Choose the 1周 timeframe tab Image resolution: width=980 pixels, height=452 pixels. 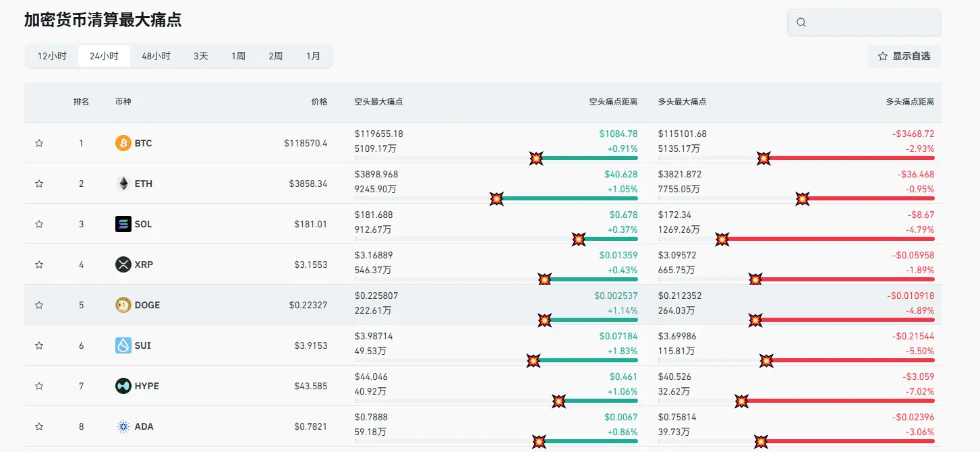click(238, 56)
